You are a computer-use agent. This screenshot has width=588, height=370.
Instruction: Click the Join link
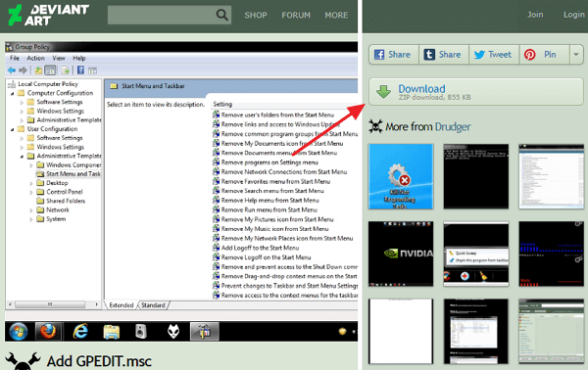click(535, 15)
